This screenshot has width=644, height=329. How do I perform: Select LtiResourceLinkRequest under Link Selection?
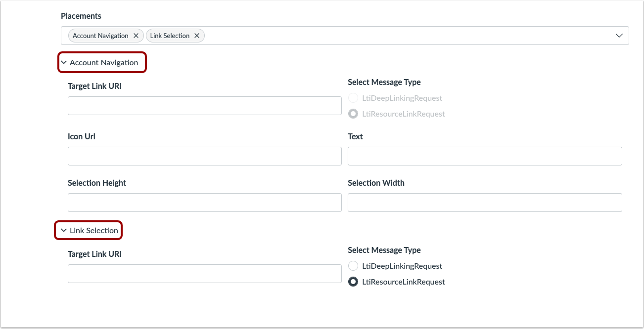point(353,282)
